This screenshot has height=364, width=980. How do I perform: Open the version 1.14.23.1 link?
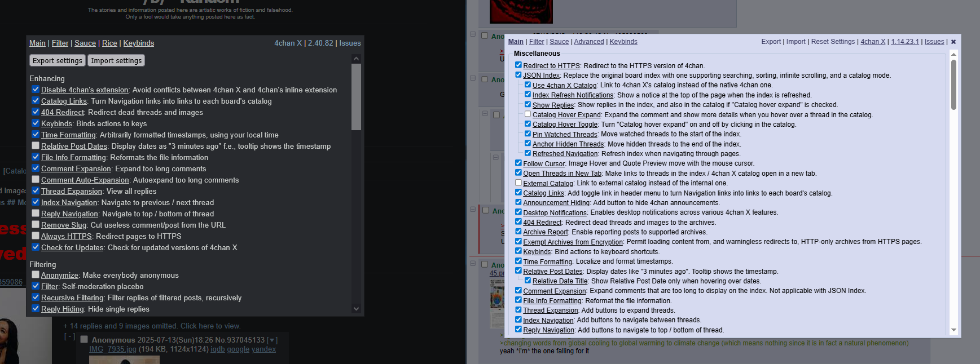click(x=905, y=42)
